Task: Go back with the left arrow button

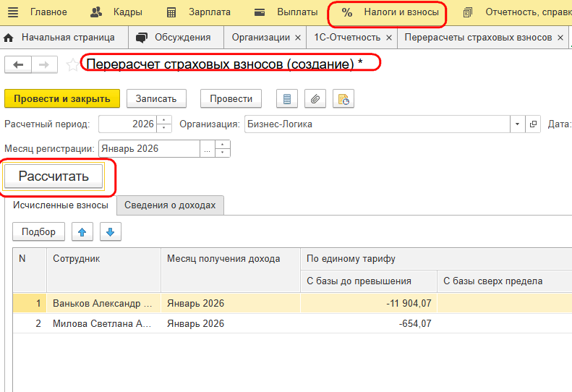Action: [18, 64]
